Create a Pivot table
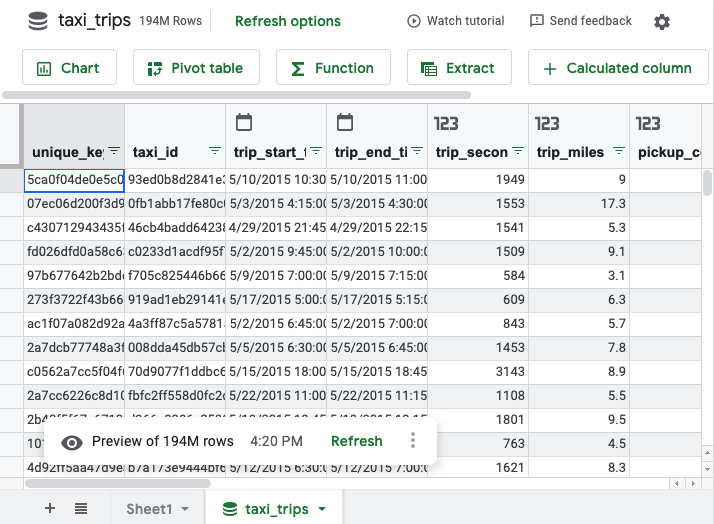 coord(195,68)
